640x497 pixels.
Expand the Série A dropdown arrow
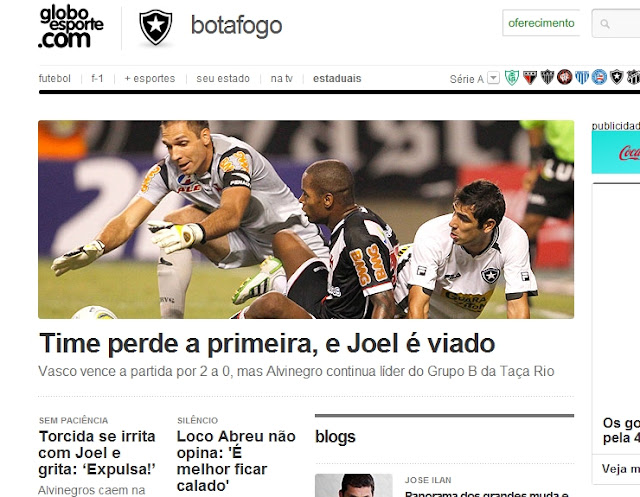[493, 78]
